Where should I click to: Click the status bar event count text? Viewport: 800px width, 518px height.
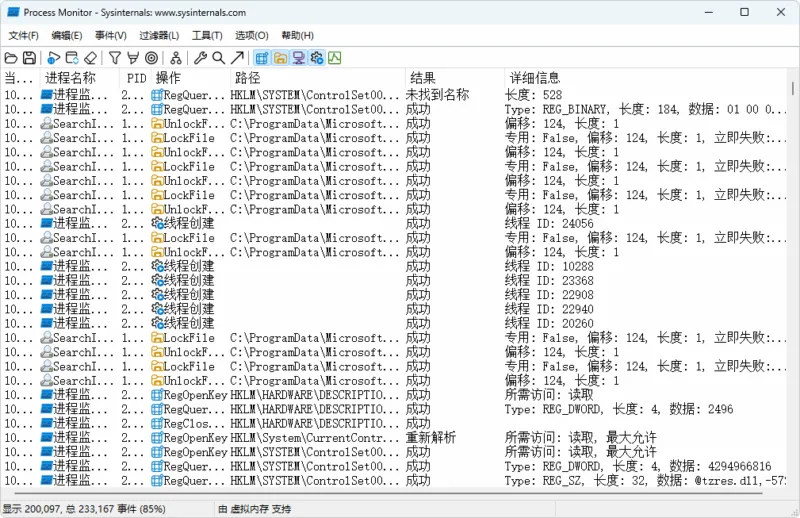(x=84, y=509)
